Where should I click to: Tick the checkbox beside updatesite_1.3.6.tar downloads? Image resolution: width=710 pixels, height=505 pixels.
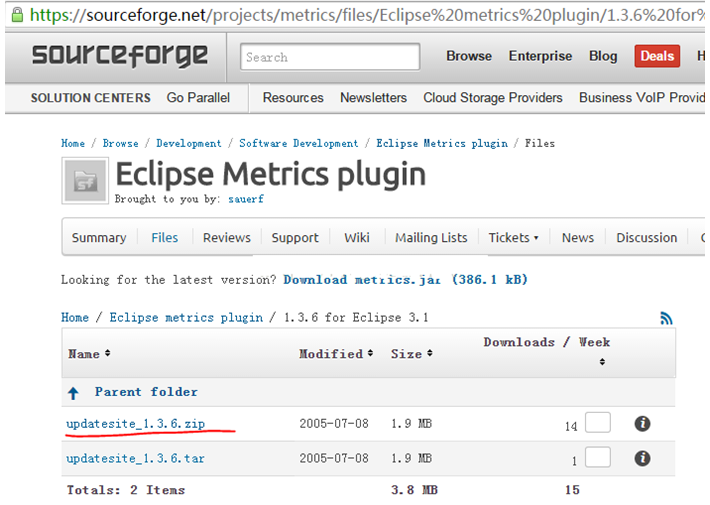point(598,457)
